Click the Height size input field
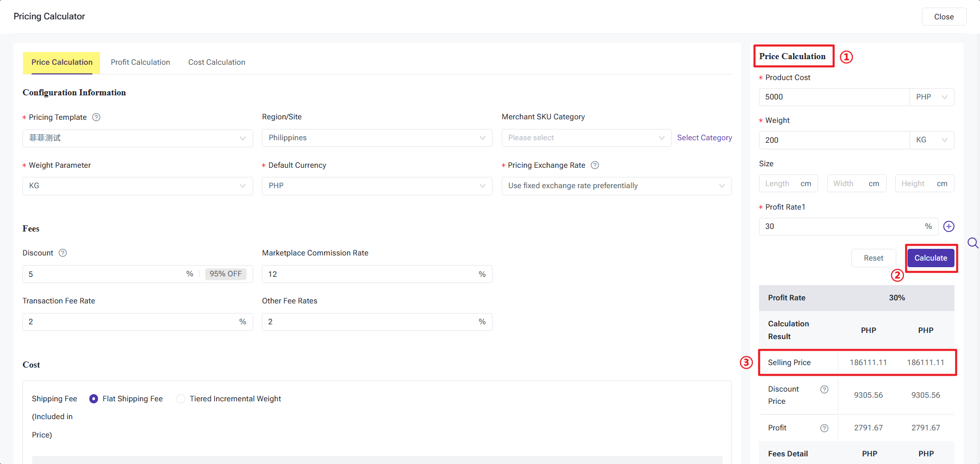 tap(925, 184)
